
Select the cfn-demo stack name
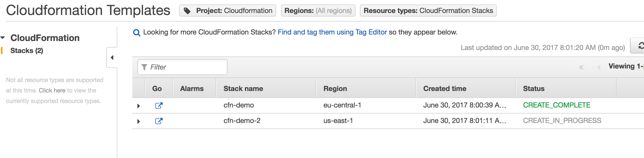click(x=238, y=105)
